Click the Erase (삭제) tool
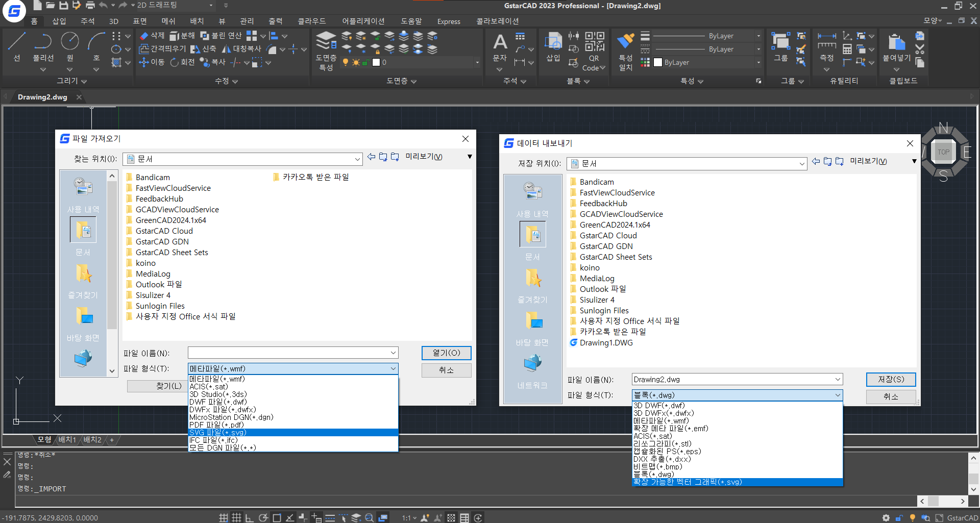The width and height of the screenshot is (980, 523). (152, 36)
